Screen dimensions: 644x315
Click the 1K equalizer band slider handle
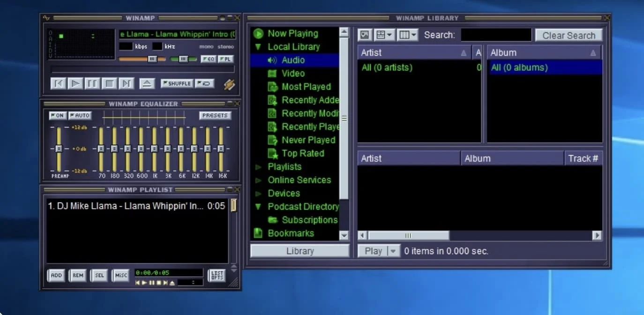tap(154, 149)
